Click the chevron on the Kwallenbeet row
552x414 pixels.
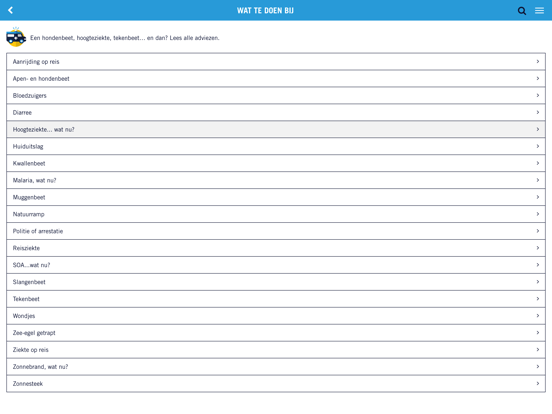(538, 163)
